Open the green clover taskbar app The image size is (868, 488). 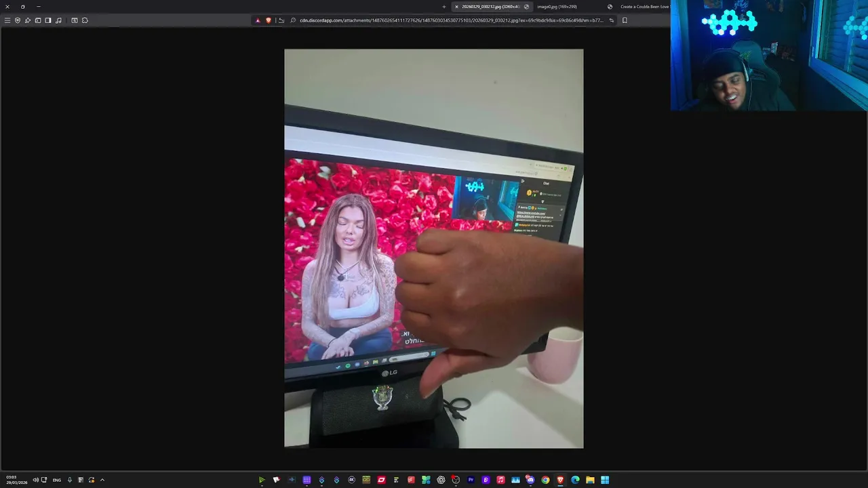[426, 480]
